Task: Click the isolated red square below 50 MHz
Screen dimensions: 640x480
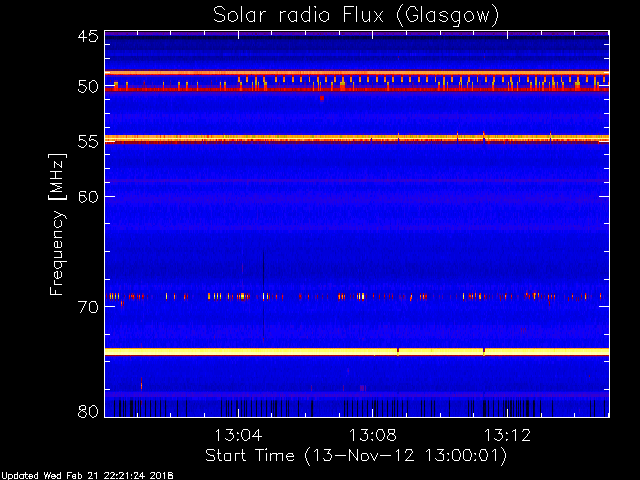Action: 322,98
